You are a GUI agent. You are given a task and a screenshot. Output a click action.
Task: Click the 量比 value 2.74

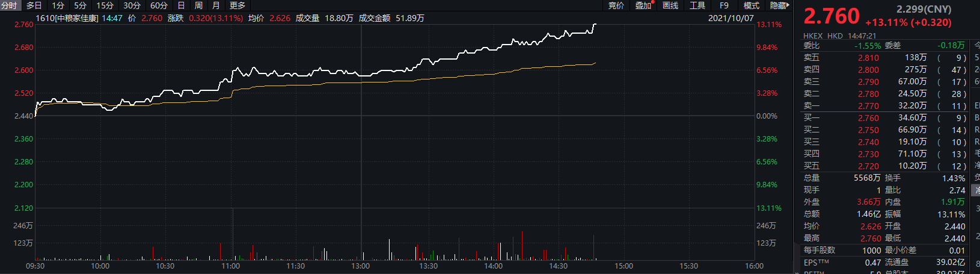point(957,190)
